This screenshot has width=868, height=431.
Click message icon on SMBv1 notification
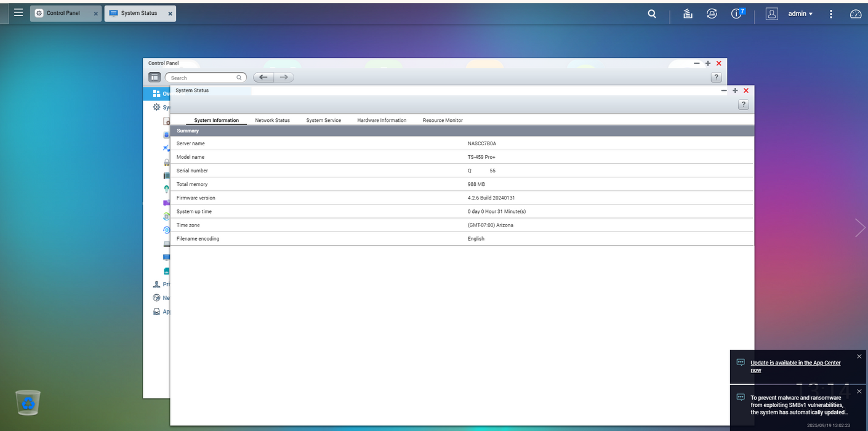tap(741, 397)
